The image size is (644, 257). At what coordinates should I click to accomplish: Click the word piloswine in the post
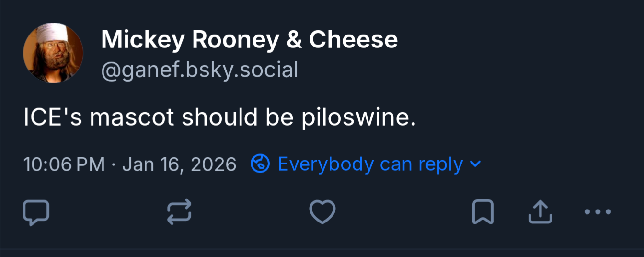pyautogui.click(x=358, y=118)
